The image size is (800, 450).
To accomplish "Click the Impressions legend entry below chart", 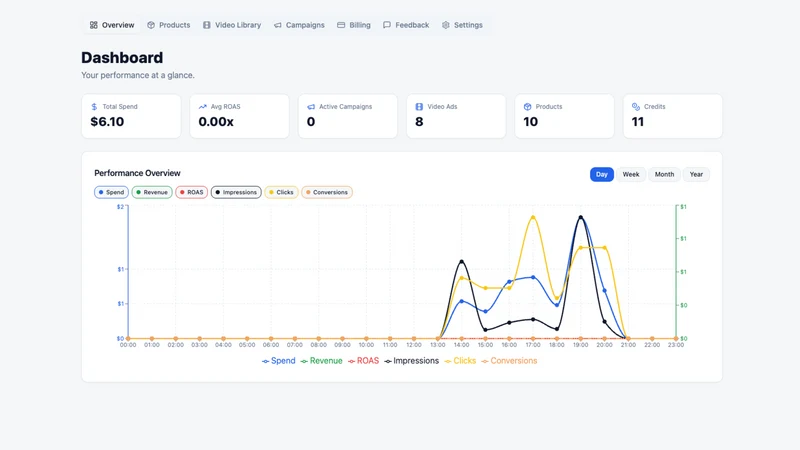I will click(412, 361).
